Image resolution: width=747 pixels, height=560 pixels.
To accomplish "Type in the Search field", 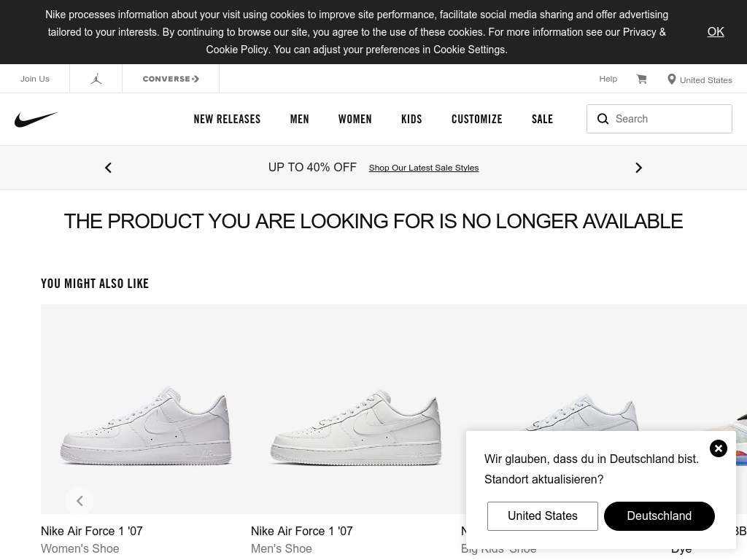I will coord(670,119).
